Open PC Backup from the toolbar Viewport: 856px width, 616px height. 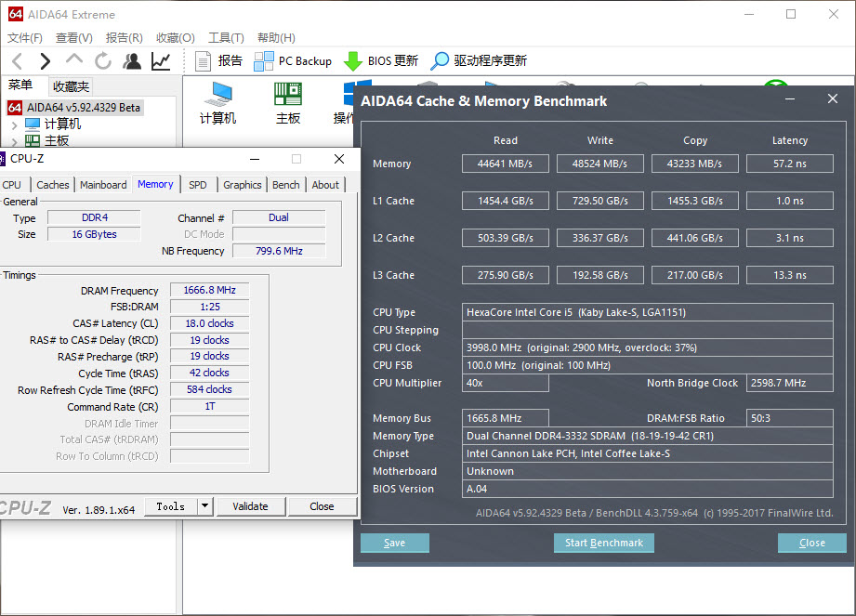click(x=293, y=61)
